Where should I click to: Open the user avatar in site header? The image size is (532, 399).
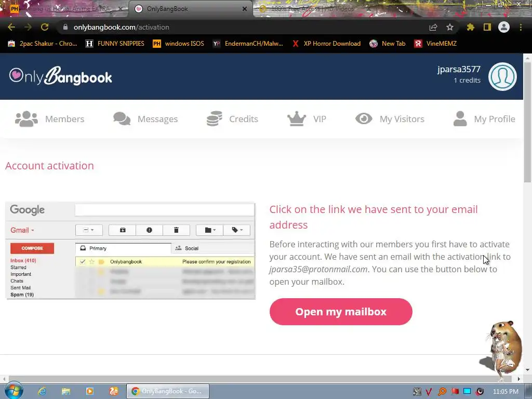click(502, 77)
